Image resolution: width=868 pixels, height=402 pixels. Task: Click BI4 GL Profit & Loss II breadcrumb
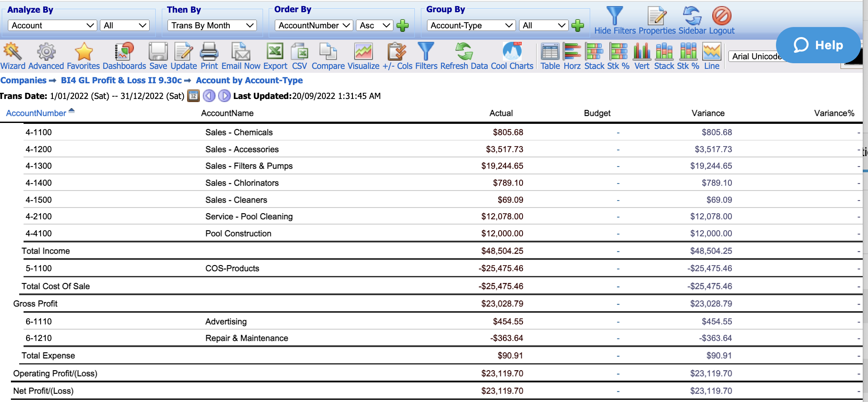[121, 80]
